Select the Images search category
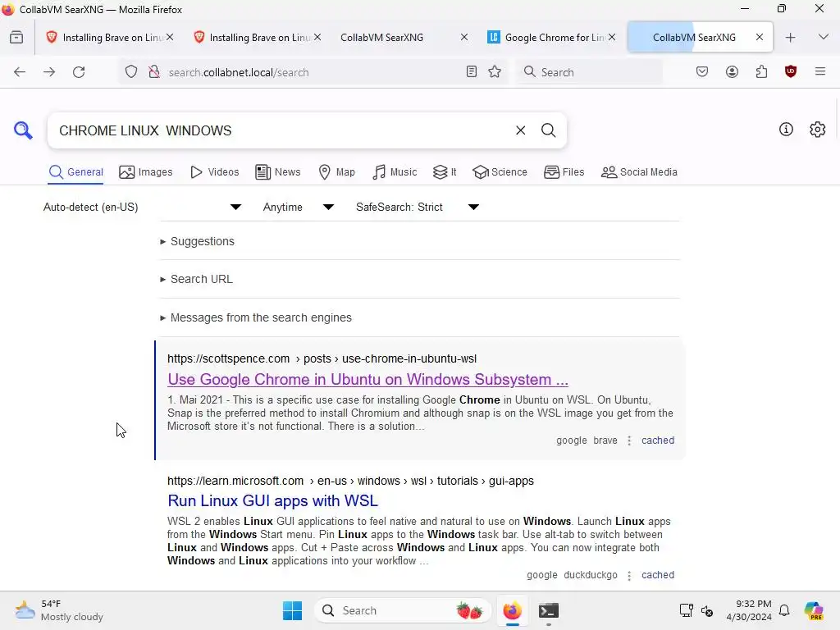Viewport: 840px width, 630px height. [x=146, y=172]
